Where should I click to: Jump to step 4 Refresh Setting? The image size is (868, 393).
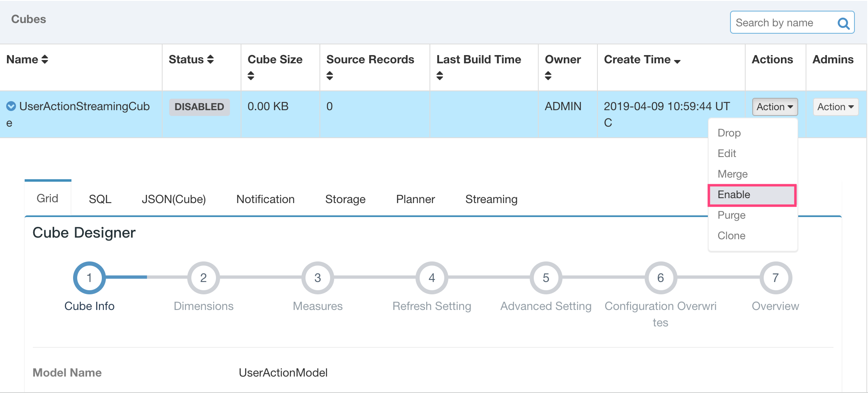pyautogui.click(x=432, y=278)
